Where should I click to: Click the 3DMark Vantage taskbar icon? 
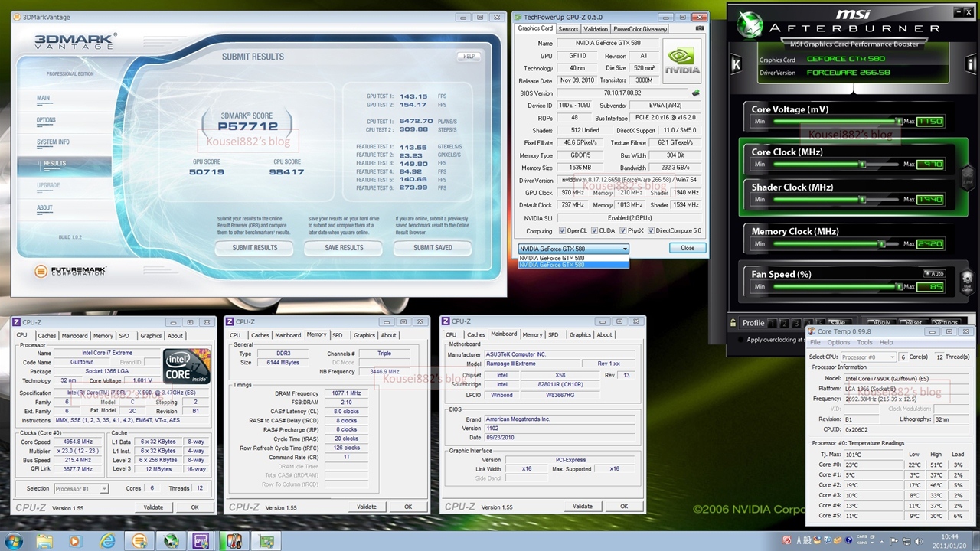pyautogui.click(x=139, y=541)
